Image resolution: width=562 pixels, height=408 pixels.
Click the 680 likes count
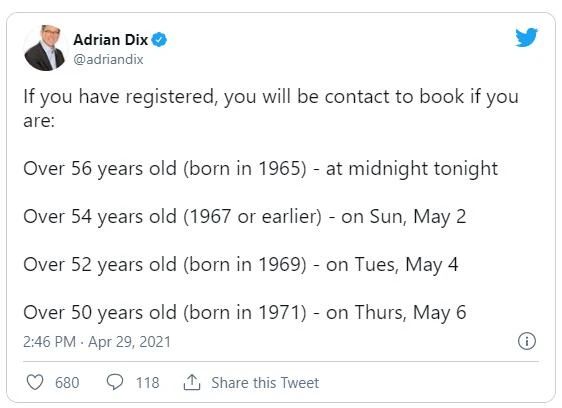coord(67,383)
